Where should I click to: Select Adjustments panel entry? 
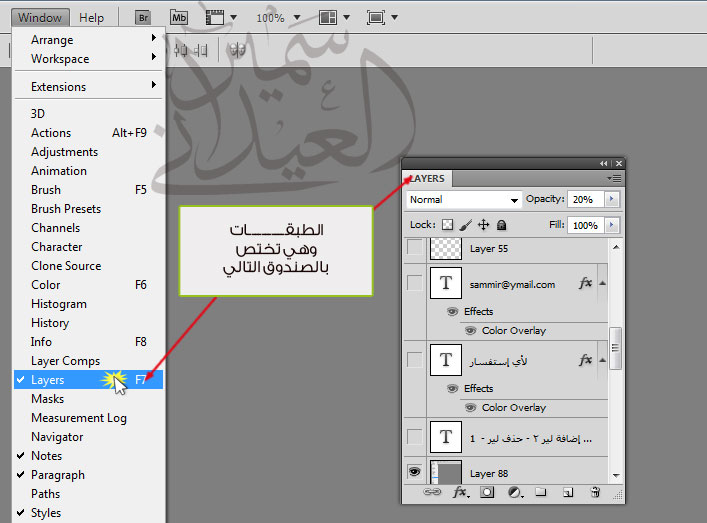click(88, 152)
